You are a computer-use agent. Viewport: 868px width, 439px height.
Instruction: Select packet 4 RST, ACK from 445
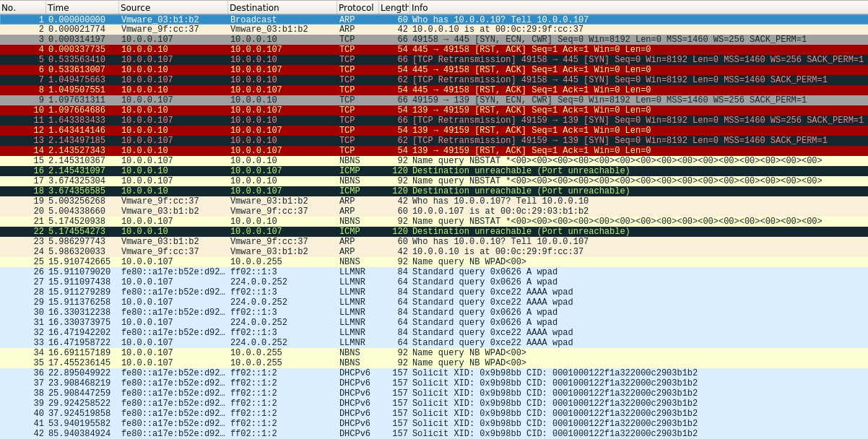click(x=434, y=50)
